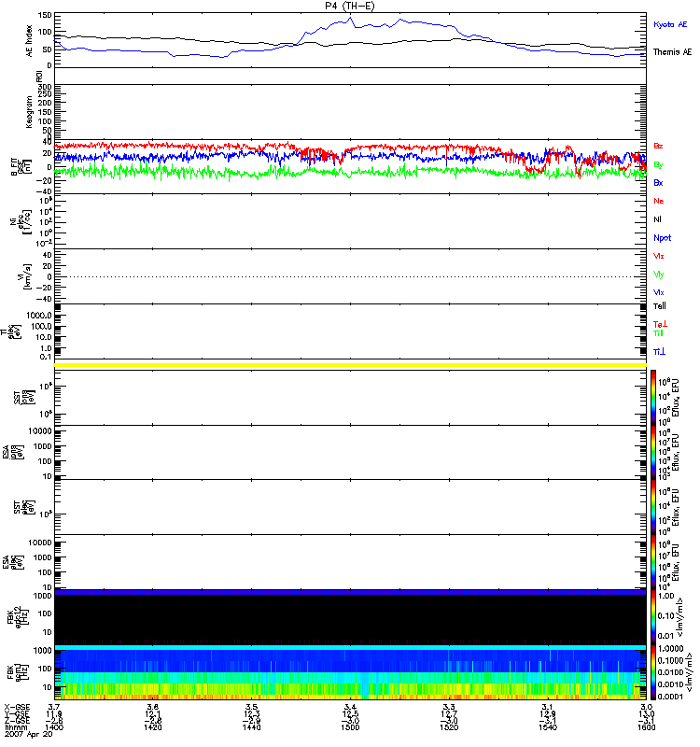
Task: Click the "1420" time tick label
Action: 153,727
